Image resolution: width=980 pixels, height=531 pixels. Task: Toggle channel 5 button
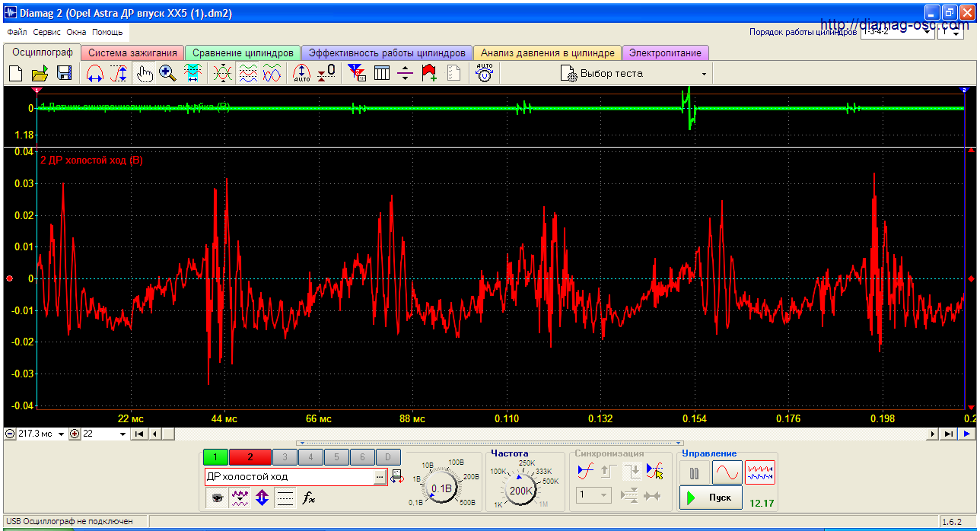point(336,457)
